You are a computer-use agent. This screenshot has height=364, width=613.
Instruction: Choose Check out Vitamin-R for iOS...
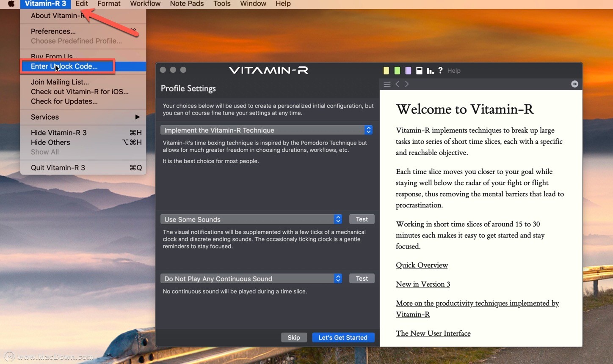pos(83,92)
